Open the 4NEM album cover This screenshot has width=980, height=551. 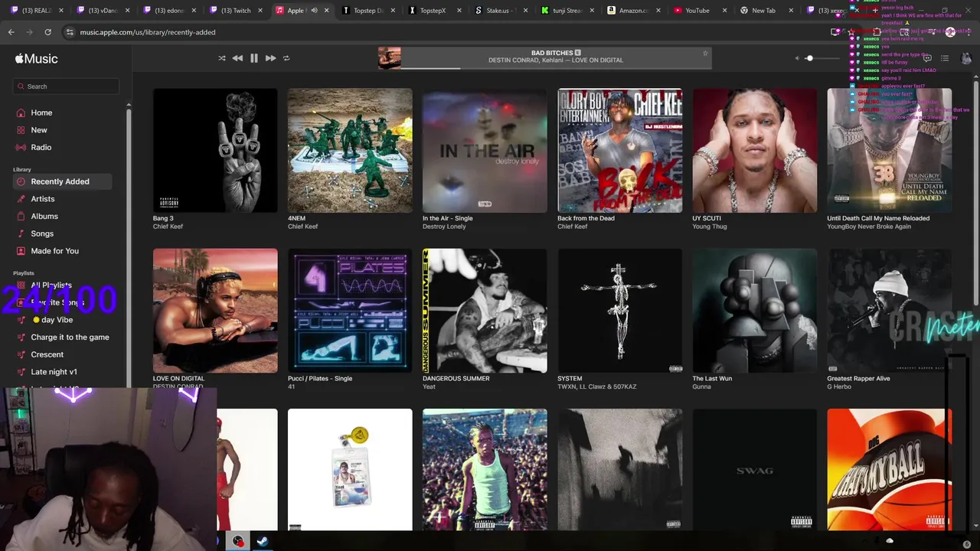350,151
